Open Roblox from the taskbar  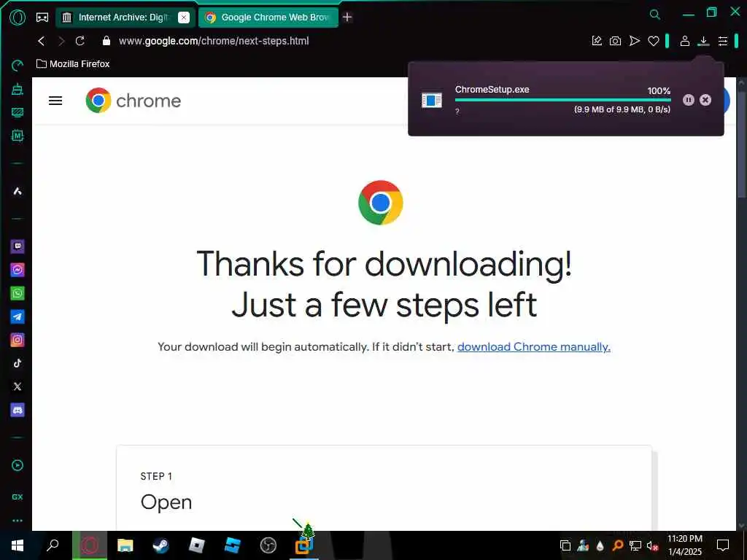(196, 545)
